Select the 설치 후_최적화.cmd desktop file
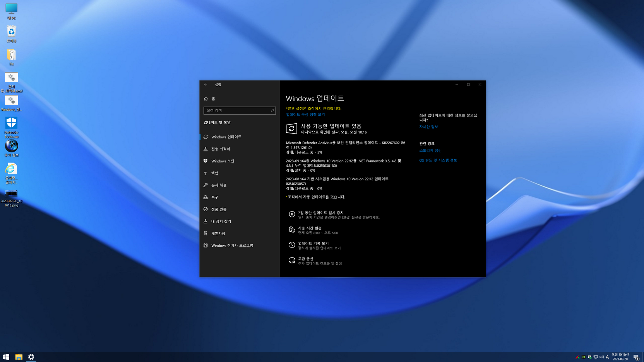Screen dimensions: 644x362 pyautogui.click(x=11, y=82)
